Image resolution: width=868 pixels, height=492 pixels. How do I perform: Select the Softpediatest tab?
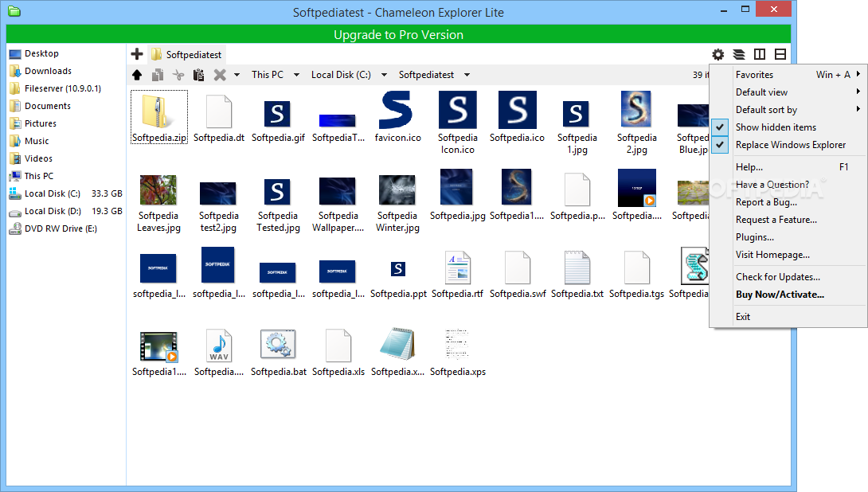coord(186,54)
